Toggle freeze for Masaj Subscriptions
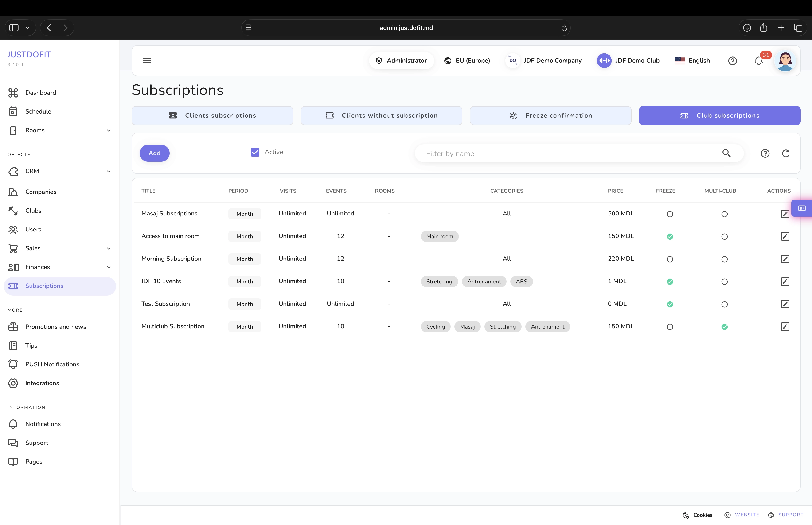This screenshot has width=812, height=525. [670, 214]
